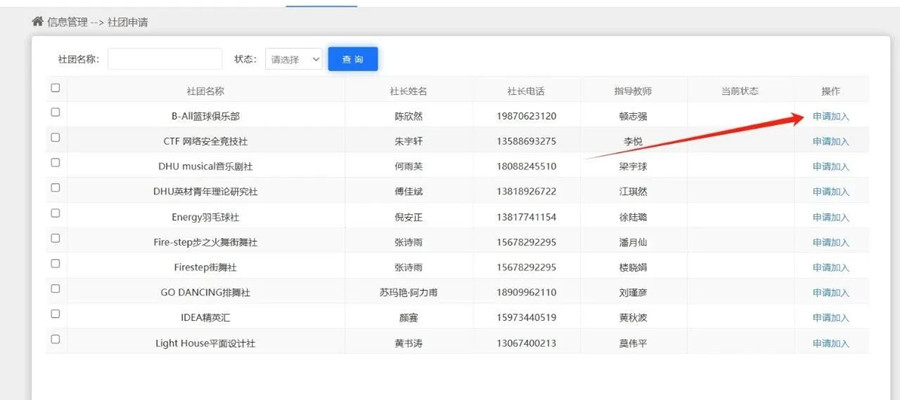Enable checkbox for Light House平面设计社
This screenshot has height=400, width=900.
click(x=56, y=339)
